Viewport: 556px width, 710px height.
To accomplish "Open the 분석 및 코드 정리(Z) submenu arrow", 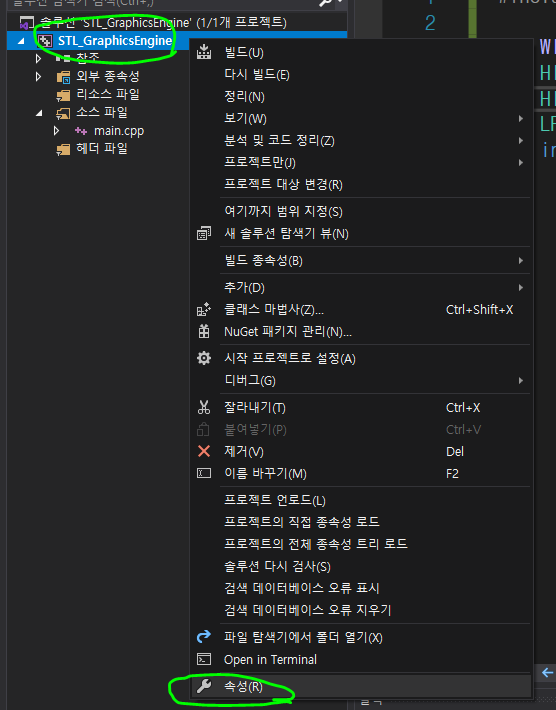I will coord(521,140).
